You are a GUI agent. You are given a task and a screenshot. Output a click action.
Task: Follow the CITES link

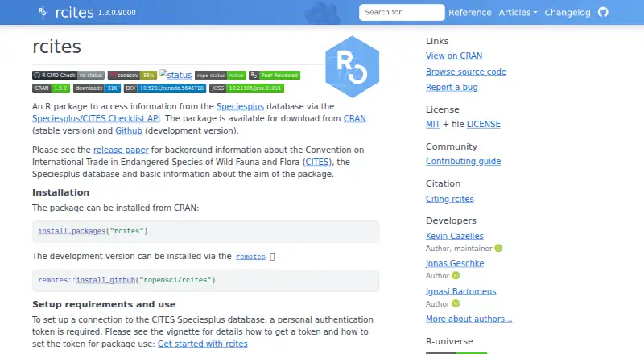click(317, 162)
